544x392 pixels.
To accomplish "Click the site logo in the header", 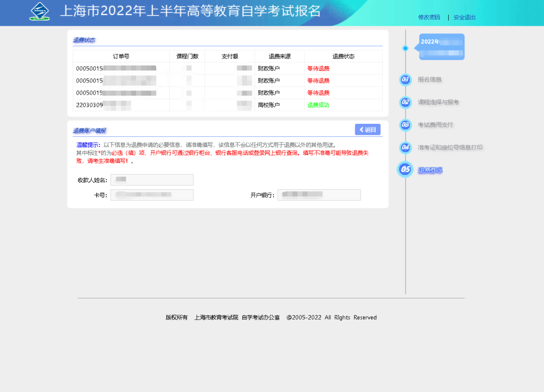I will click(x=39, y=11).
